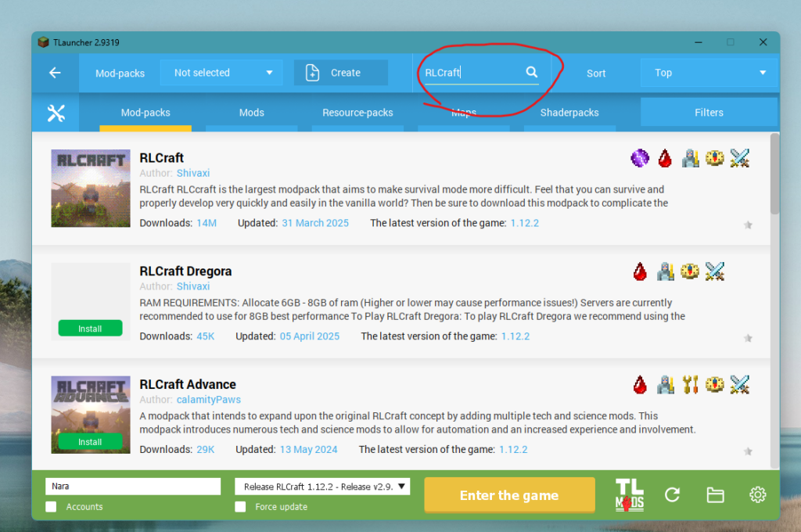Screen dimensions: 801x532
Task: Switch to the Resource-packs tab
Action: 357,113
